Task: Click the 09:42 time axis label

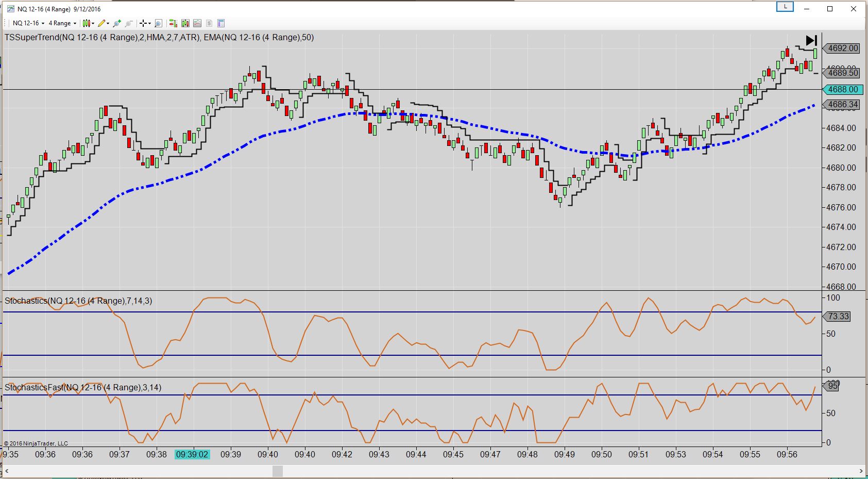Action: pyautogui.click(x=342, y=454)
